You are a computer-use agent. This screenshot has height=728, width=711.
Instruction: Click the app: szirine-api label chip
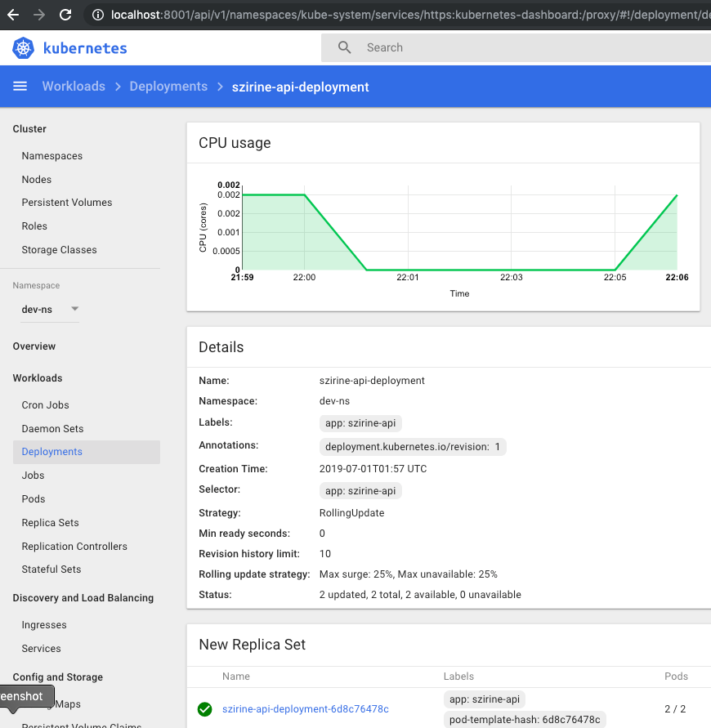[x=360, y=422]
